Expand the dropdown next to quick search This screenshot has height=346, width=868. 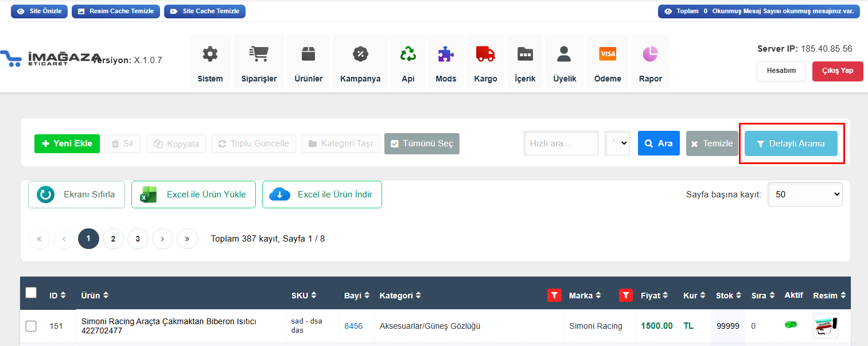click(x=617, y=143)
